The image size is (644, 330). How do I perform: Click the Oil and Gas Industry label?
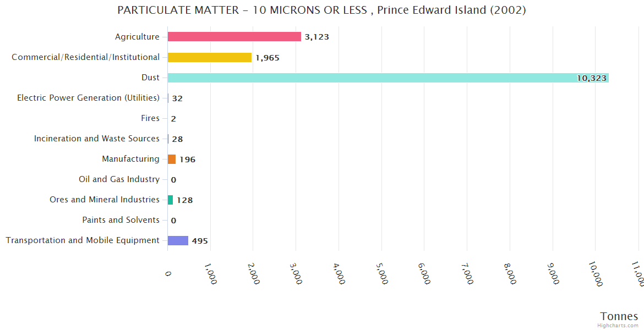pyautogui.click(x=119, y=179)
